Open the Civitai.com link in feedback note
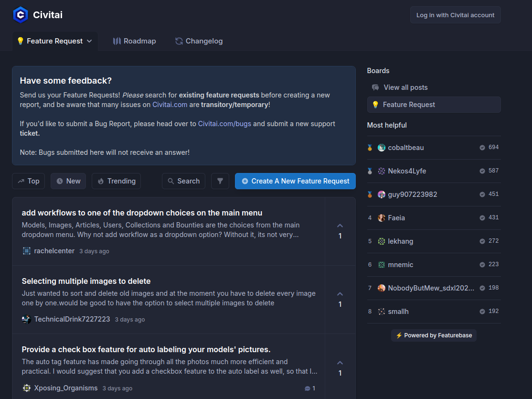 tap(170, 105)
